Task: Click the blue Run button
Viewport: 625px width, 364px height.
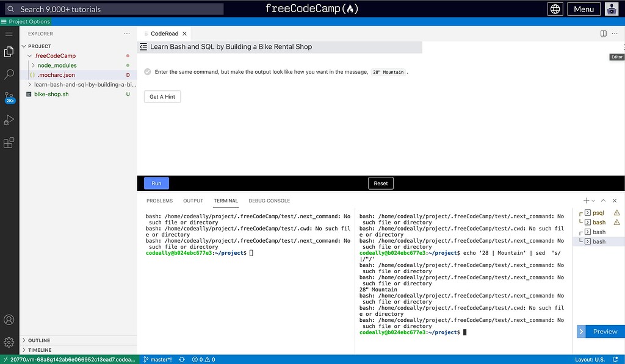Action: 156,183
